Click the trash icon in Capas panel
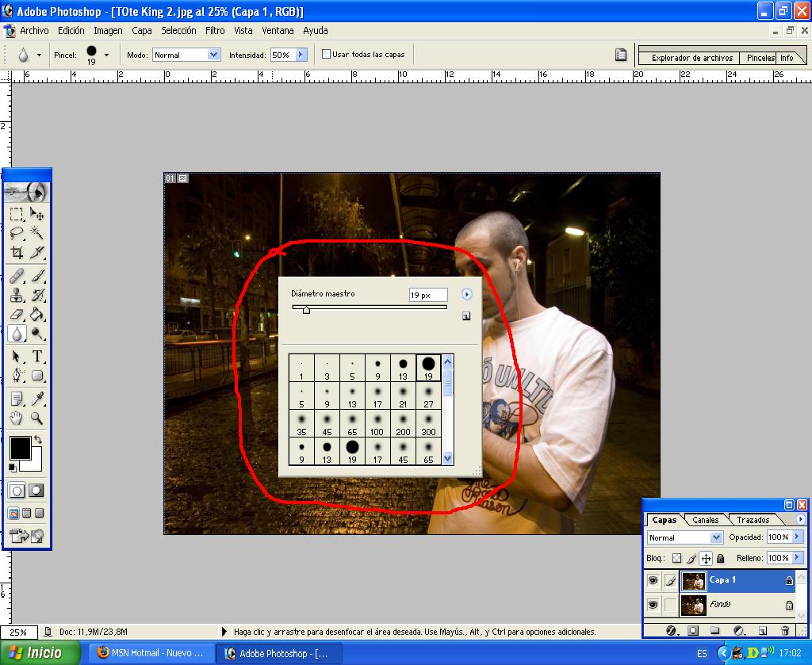Viewport: 812px width, 665px height. pos(785,631)
